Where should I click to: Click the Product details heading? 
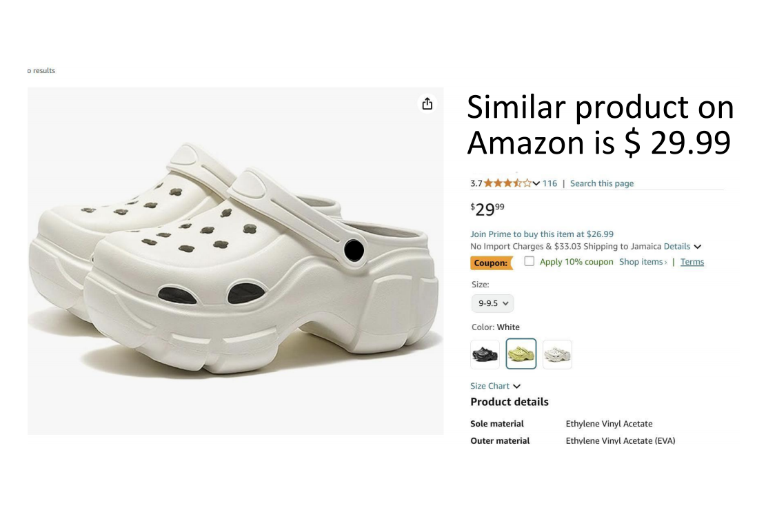click(x=510, y=402)
